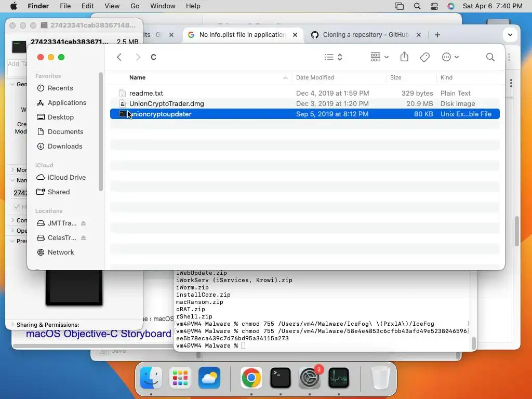This screenshot has height=399, width=532.
Task: Change list view mode in Finder toolbar
Action: tap(333, 57)
